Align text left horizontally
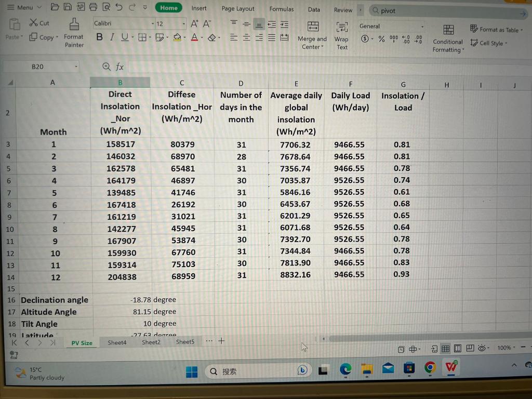The height and width of the screenshot is (399, 532). click(x=234, y=37)
